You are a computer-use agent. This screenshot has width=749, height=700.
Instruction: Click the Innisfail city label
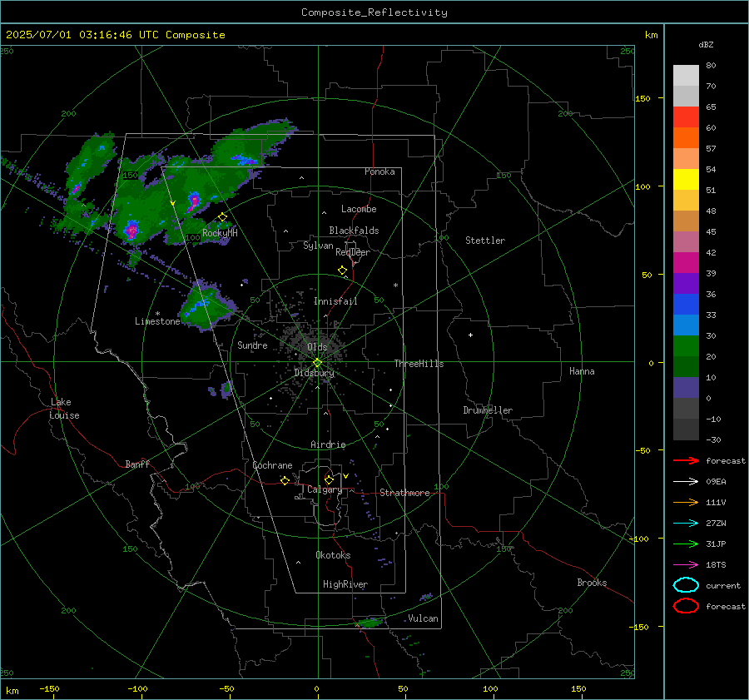tap(335, 301)
